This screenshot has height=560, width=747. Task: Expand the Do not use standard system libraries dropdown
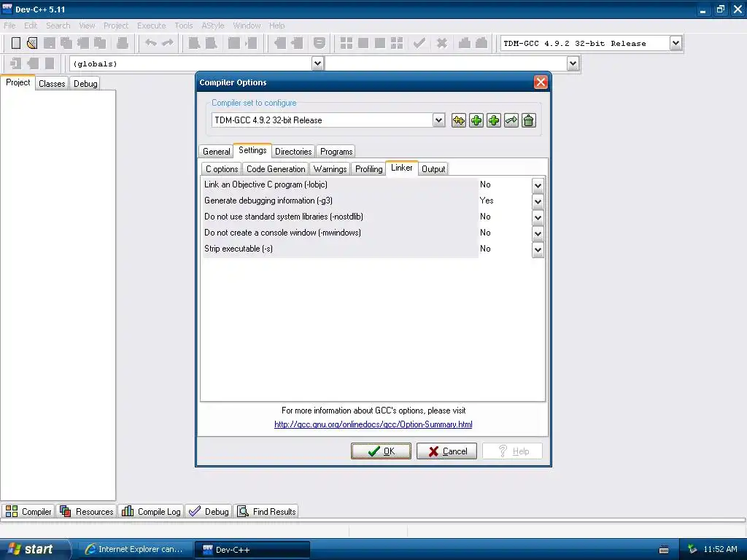538,217
